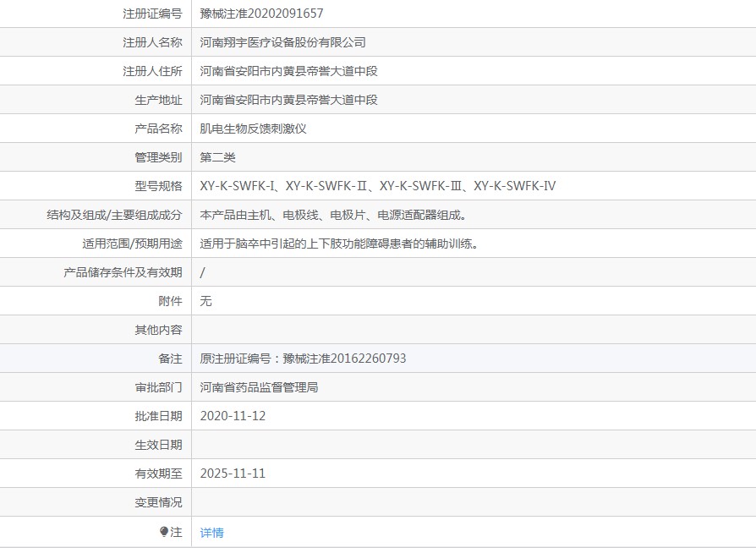Click the 注册证编号 label
The width and height of the screenshot is (756, 553).
point(152,14)
